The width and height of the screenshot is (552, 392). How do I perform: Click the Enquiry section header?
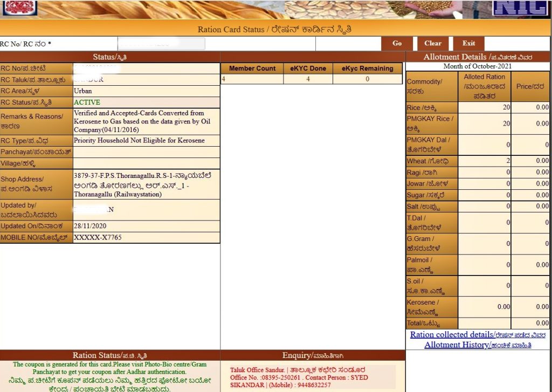[312, 354]
